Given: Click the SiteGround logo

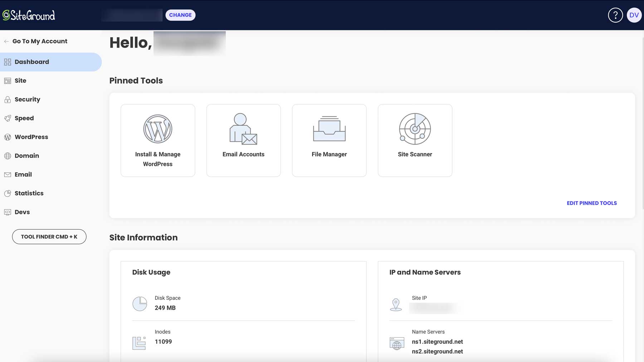Looking at the screenshot, I should tap(29, 15).
